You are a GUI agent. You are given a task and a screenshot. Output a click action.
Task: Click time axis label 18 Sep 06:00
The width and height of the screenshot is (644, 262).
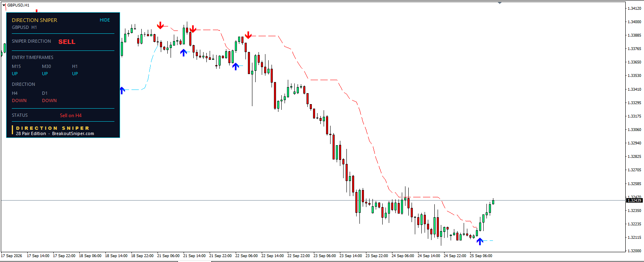pyautogui.click(x=90, y=256)
